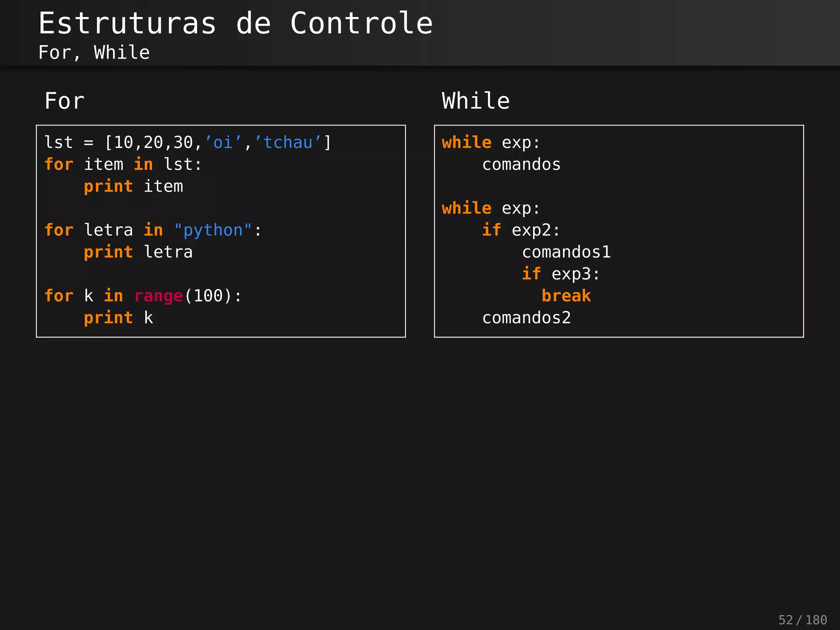This screenshot has width=840, height=630.
Task: Click the line 'comandos2'
Action: pyautogui.click(x=526, y=317)
